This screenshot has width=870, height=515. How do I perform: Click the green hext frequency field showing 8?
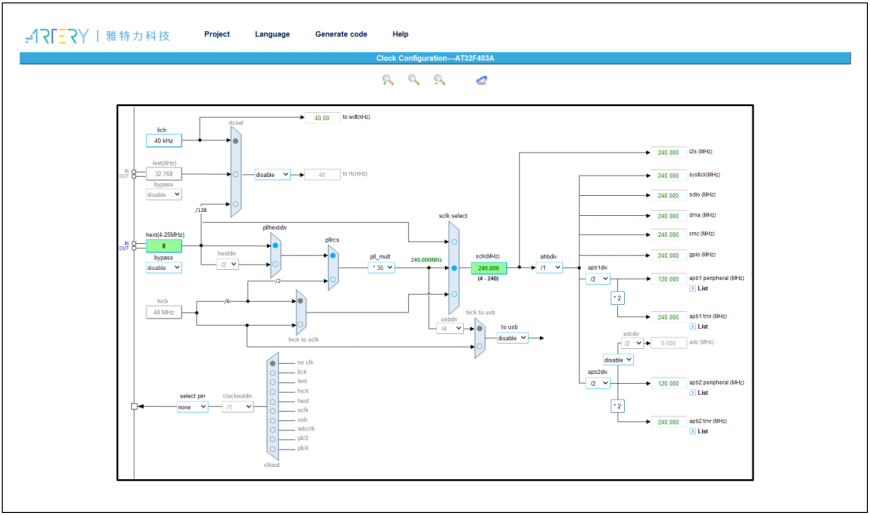click(164, 246)
